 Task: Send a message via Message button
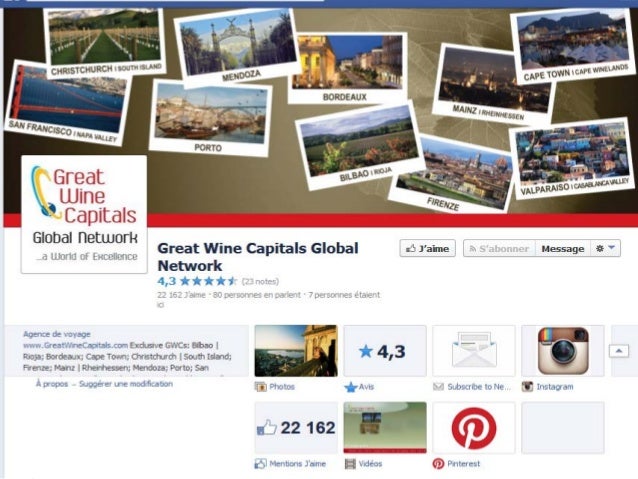click(563, 248)
